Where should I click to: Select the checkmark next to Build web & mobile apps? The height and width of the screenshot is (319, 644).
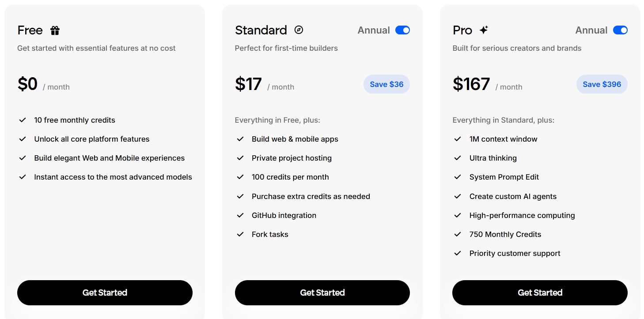[x=240, y=139]
